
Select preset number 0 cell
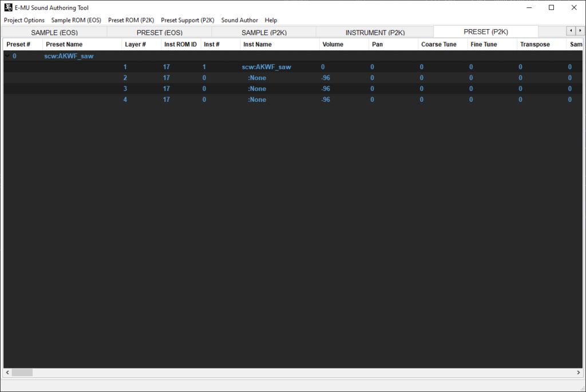pos(14,56)
